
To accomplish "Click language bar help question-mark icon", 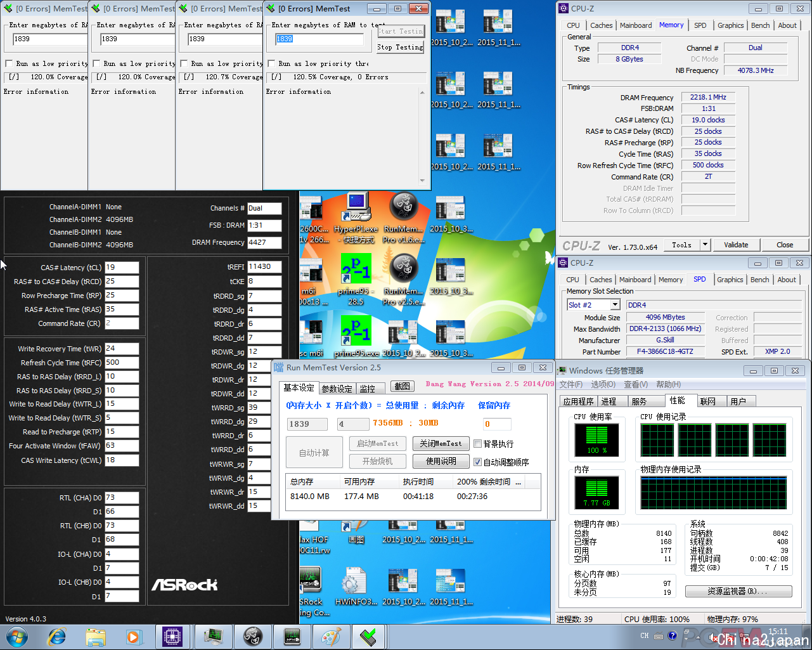I will point(673,635).
